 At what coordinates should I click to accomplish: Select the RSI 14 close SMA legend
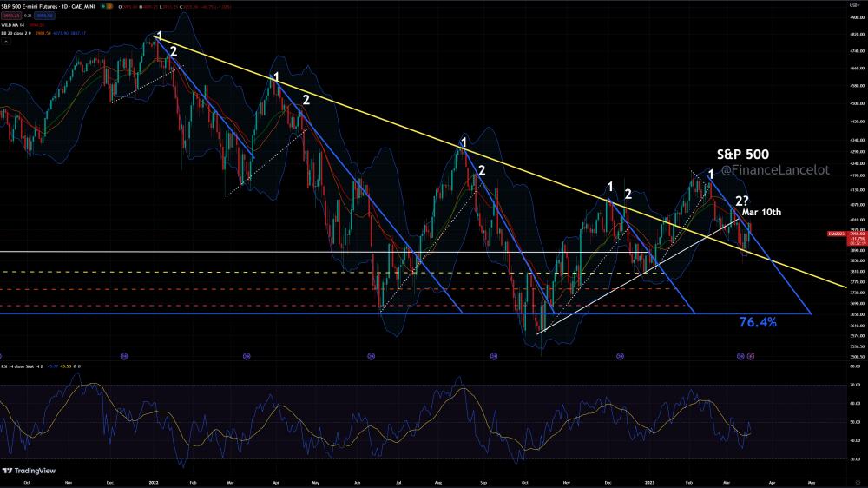coord(41,366)
